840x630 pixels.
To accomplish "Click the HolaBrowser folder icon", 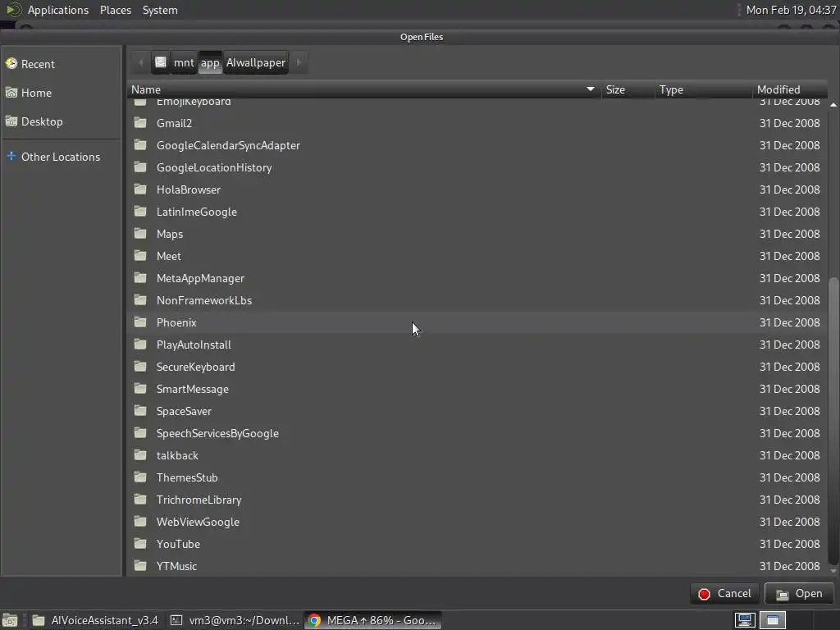I will coord(140,189).
